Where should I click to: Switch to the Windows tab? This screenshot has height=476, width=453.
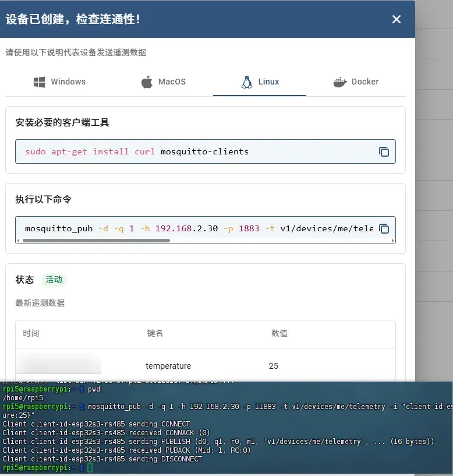point(59,82)
